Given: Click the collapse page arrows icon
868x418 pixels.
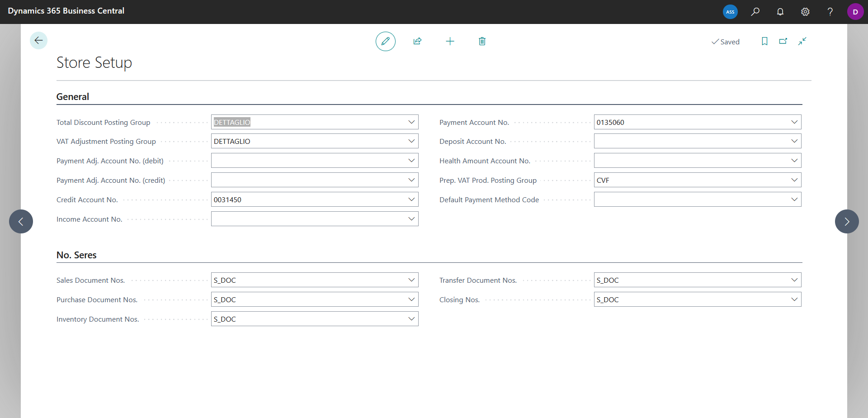Looking at the screenshot, I should 802,41.
